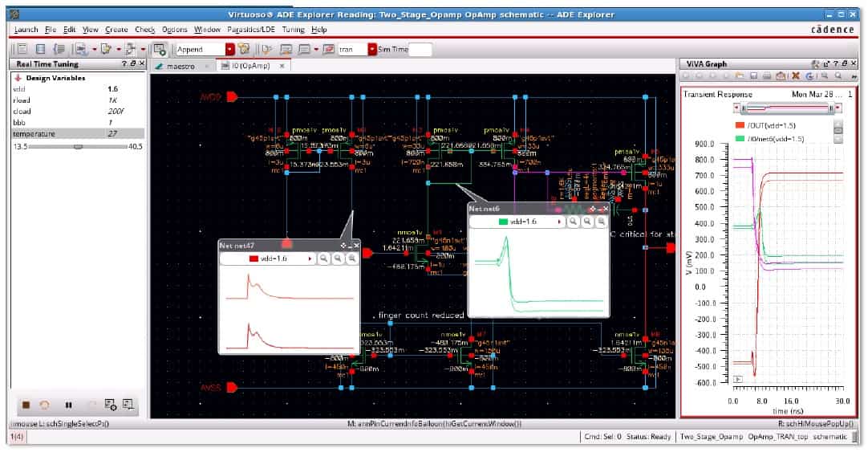The image size is (868, 452).
Task: Click the tuning monitor-minus icon
Action: tap(128, 405)
